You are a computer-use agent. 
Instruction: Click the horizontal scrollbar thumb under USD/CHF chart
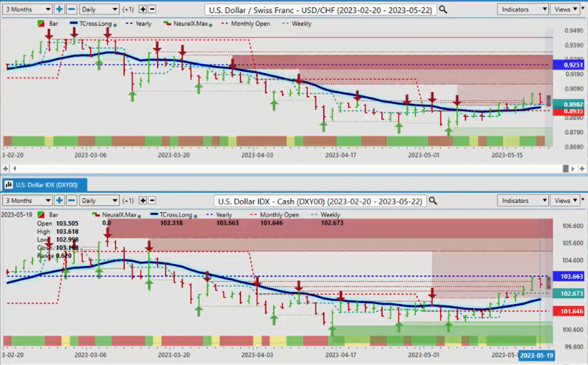point(566,169)
